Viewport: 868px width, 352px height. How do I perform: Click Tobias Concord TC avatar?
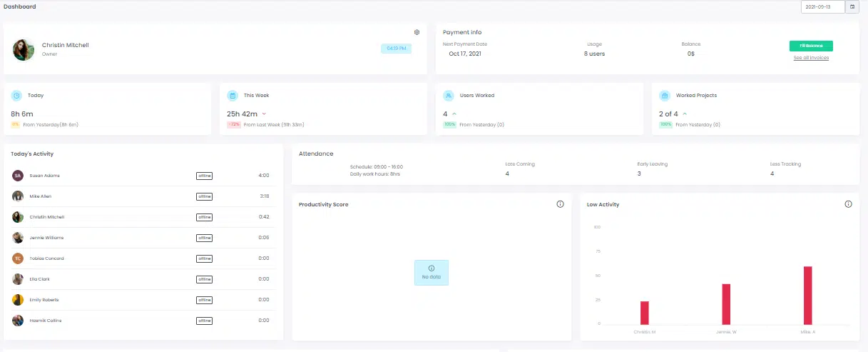coord(18,258)
